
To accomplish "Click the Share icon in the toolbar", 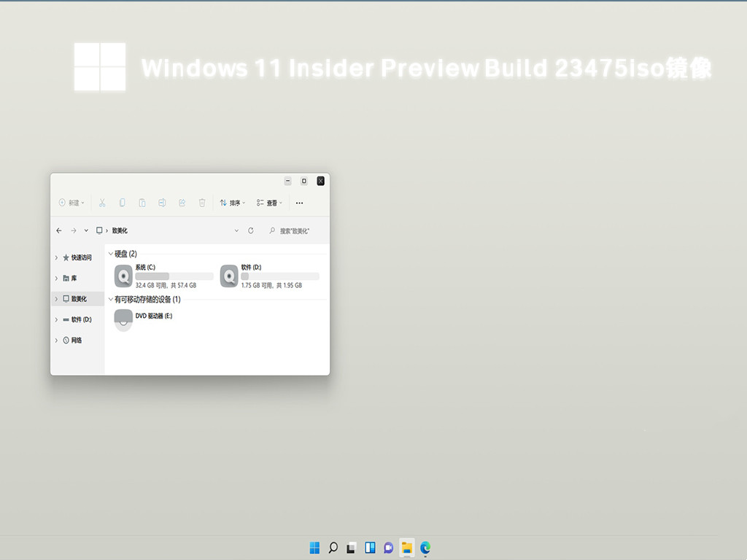I will pos(182,202).
